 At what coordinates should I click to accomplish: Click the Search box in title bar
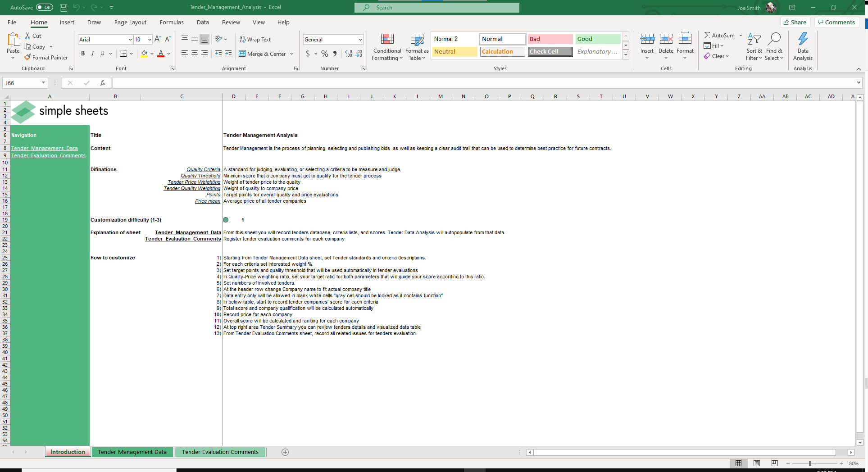(436, 8)
